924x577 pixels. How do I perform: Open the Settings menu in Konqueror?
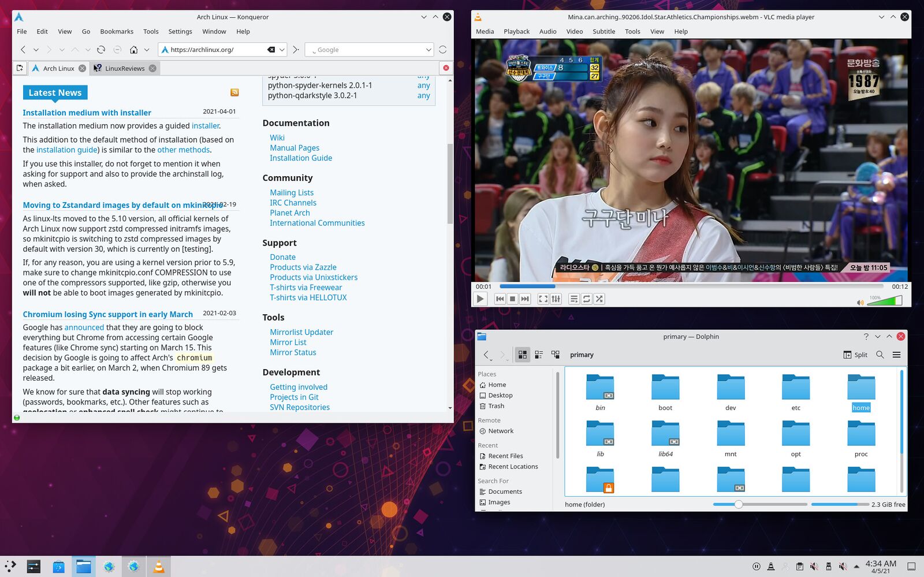click(x=180, y=31)
